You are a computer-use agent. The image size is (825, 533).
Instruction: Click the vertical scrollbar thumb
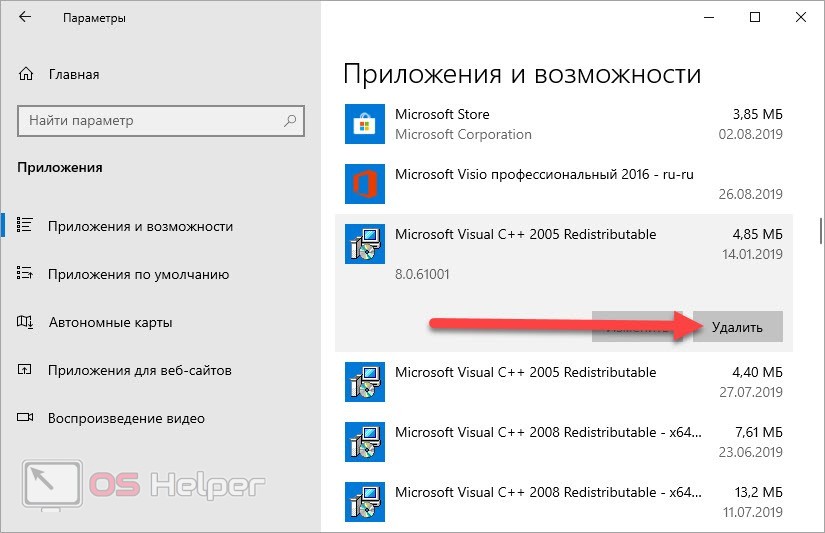[x=820, y=230]
